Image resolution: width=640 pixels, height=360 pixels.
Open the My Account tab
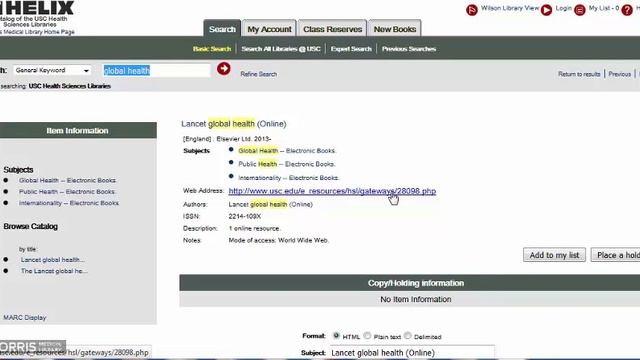269,29
